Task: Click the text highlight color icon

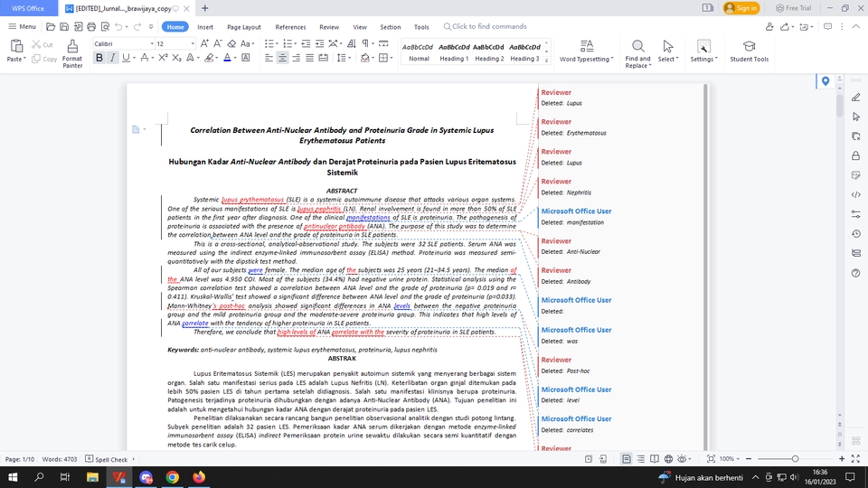Action: [209, 58]
